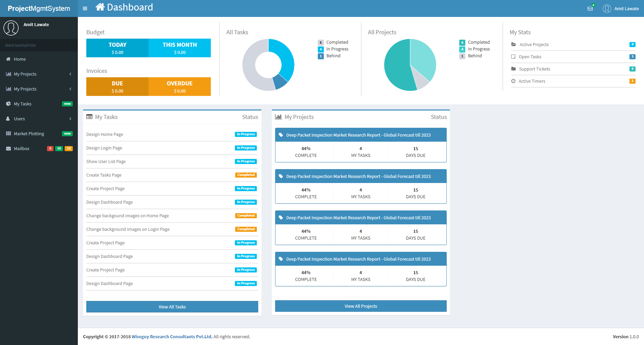Image resolution: width=644 pixels, height=345 pixels.
Task: Click the Home icon in sidebar navigation
Action: pos(8,59)
